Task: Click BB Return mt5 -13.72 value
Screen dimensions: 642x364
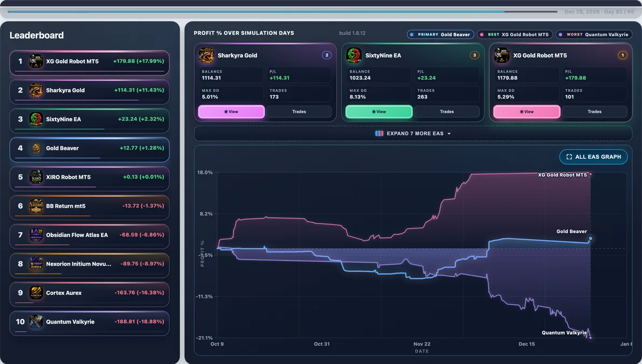Action: [x=143, y=206]
